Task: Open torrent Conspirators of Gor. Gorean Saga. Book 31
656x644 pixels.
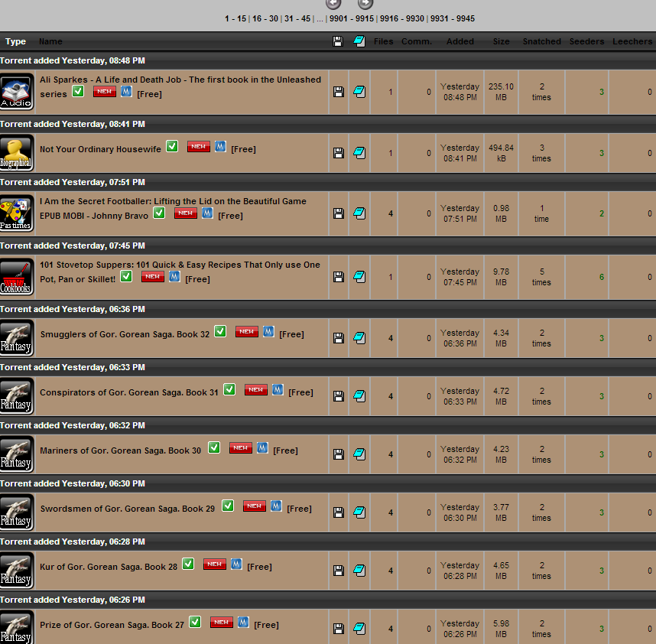Action: 129,392
